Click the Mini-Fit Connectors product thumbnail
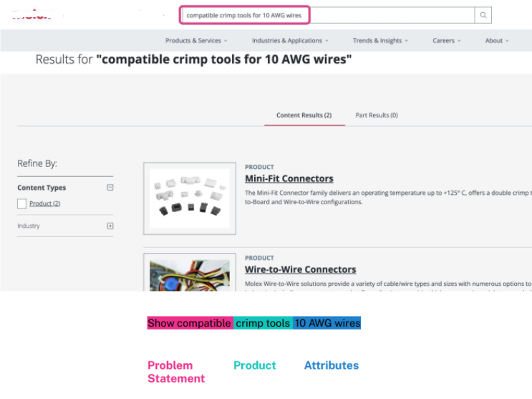The image size is (532, 399). point(190,198)
